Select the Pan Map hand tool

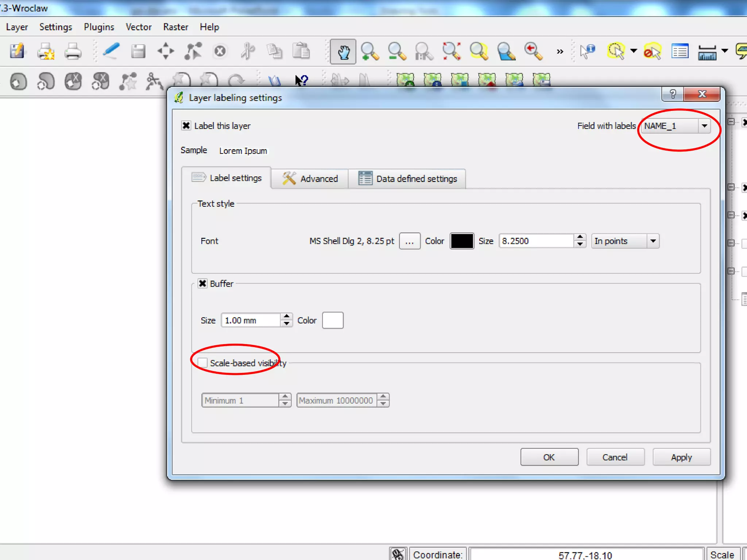click(343, 51)
